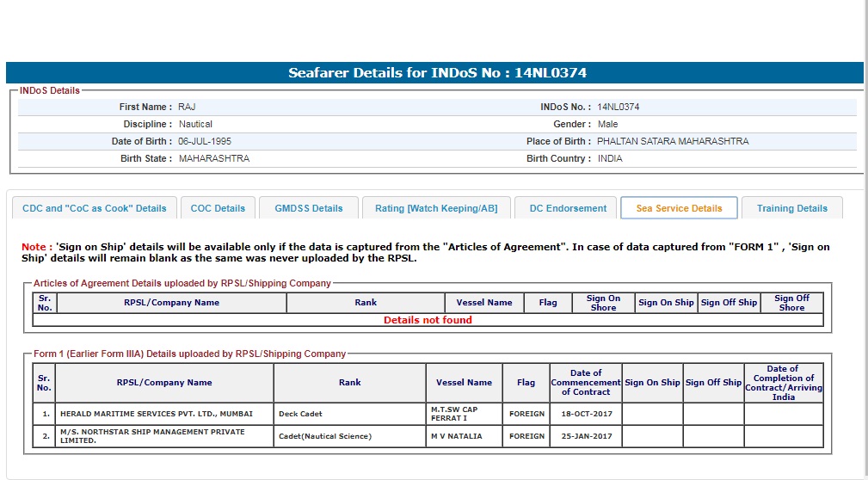Click the Date of Birth value 06-JUL-1995
This screenshot has width=868, height=480.
coord(205,141)
